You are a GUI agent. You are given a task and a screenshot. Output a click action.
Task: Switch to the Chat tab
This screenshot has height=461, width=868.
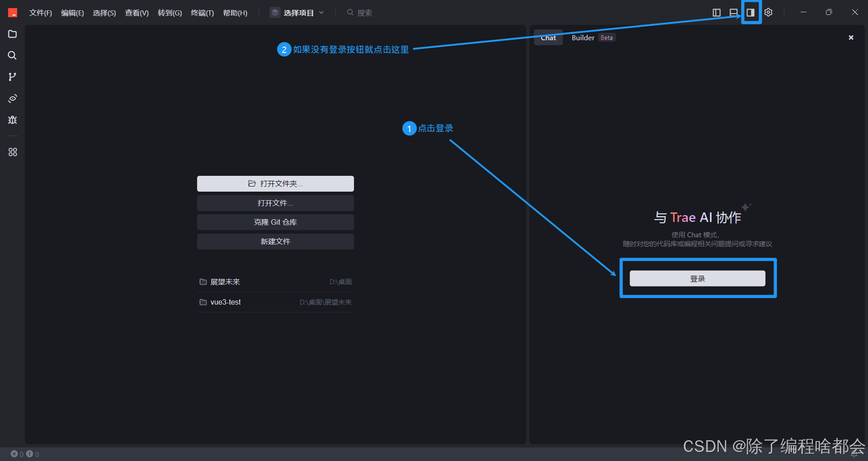pyautogui.click(x=548, y=38)
